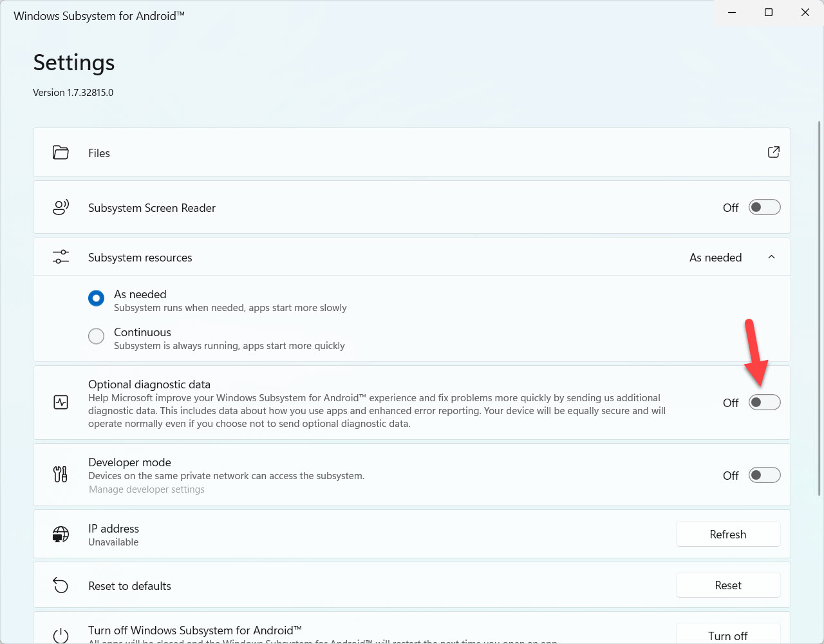The image size is (824, 644).
Task: Select the As needed radio button
Action: point(96,298)
